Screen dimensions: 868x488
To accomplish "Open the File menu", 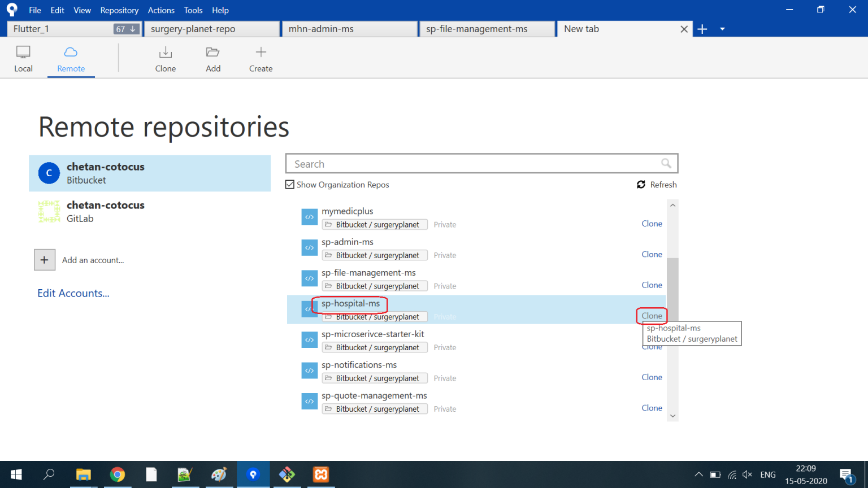I will [35, 10].
